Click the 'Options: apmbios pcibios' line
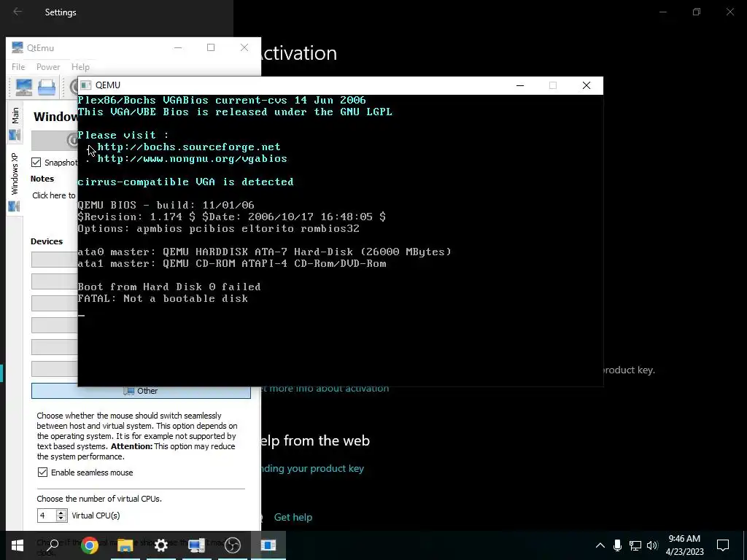The width and height of the screenshot is (747, 560). [x=219, y=228]
